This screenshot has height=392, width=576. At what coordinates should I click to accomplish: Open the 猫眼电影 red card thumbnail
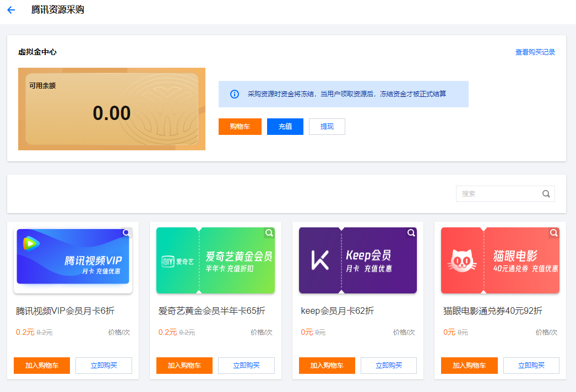[x=501, y=260]
